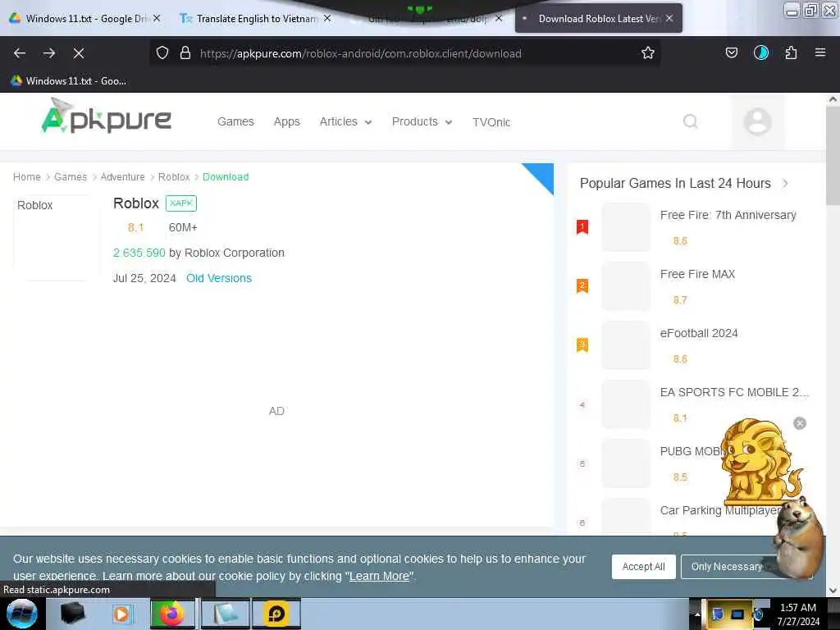The height and width of the screenshot is (630, 840).
Task: Open the Learn More cookie policy link
Action: (379, 576)
